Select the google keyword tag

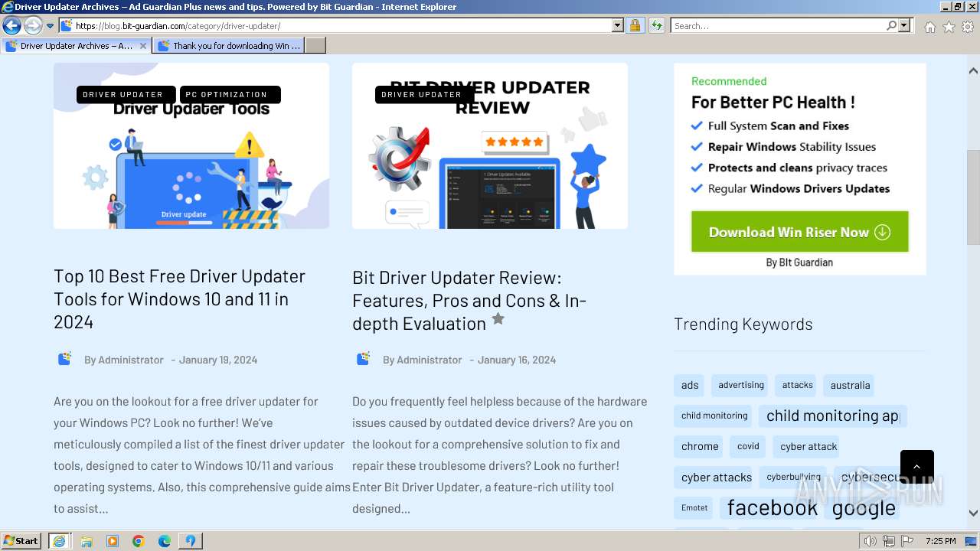(x=864, y=507)
